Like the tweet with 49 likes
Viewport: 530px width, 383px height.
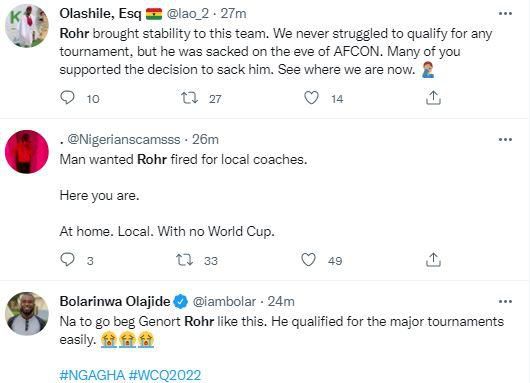pos(308,260)
